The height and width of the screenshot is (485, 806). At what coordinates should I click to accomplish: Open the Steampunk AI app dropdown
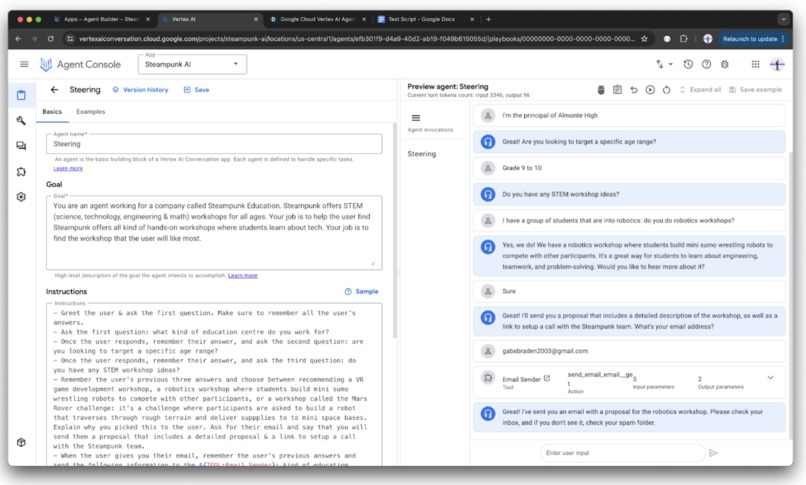pos(192,64)
